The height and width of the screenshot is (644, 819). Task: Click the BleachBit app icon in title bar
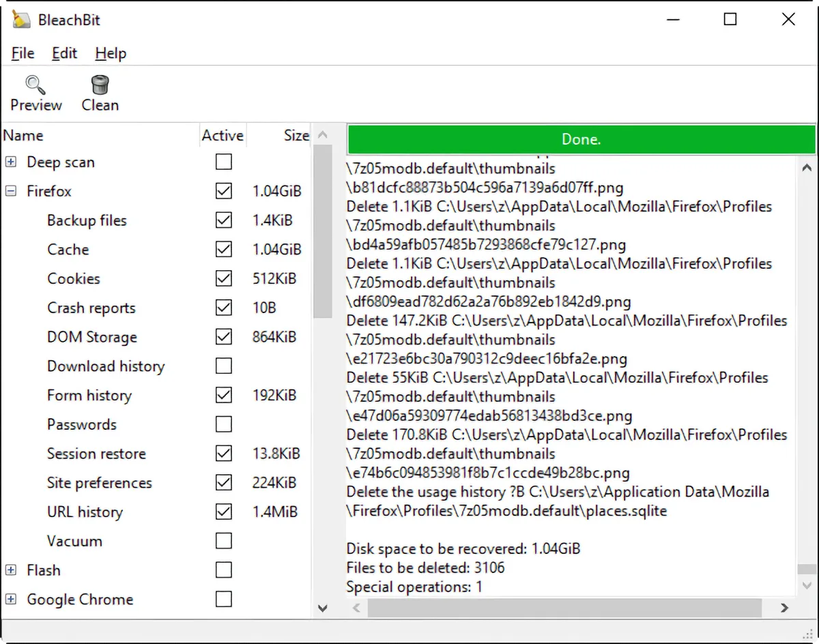coord(21,20)
